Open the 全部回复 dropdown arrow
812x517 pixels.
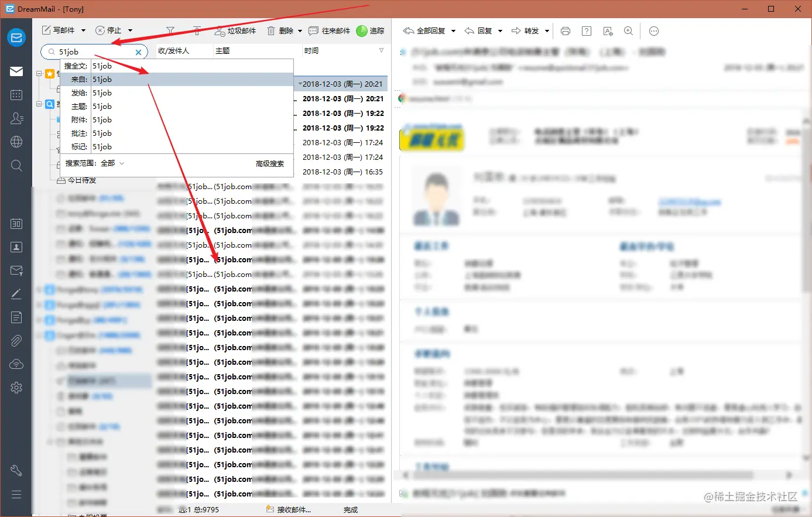click(453, 31)
